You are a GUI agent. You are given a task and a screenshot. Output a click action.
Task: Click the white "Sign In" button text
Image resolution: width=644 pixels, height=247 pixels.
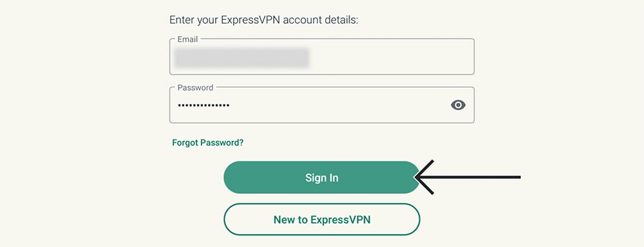tap(321, 178)
